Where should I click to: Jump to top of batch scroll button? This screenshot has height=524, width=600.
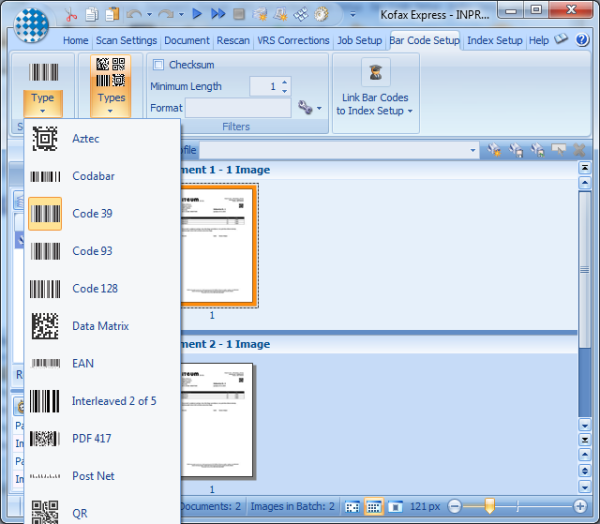pyautogui.click(x=584, y=168)
